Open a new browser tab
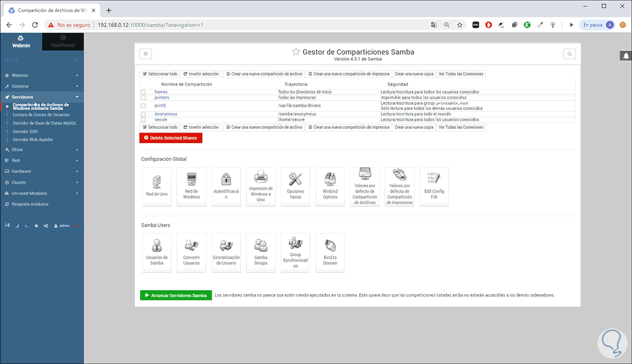Screen dimensions: 632x364 (x=108, y=11)
